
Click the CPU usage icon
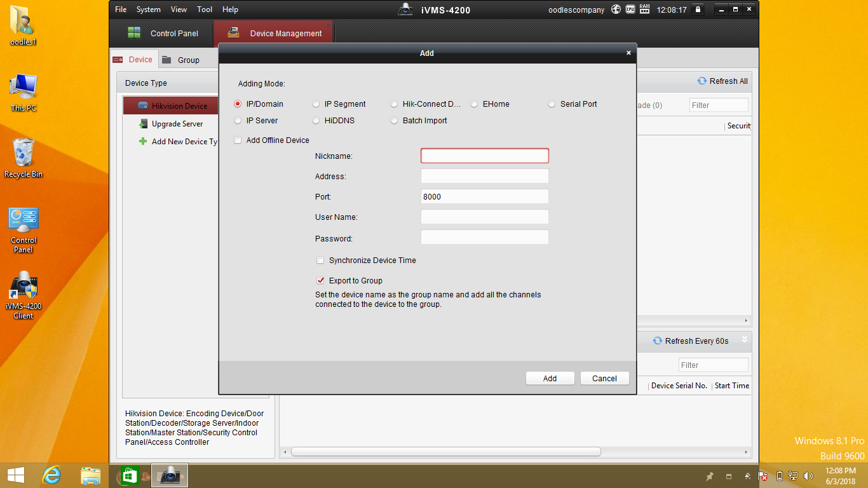630,10
